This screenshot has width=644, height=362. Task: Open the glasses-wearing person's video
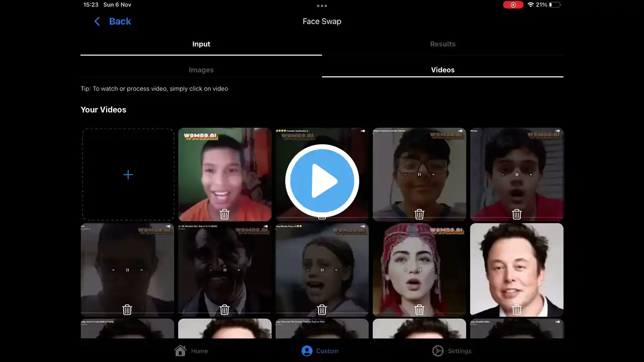point(419,166)
